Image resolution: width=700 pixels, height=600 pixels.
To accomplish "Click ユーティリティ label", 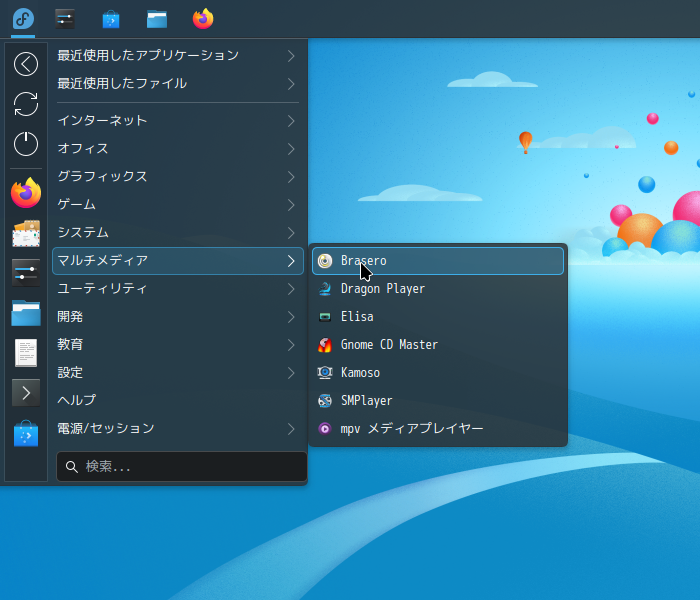I will (102, 288).
